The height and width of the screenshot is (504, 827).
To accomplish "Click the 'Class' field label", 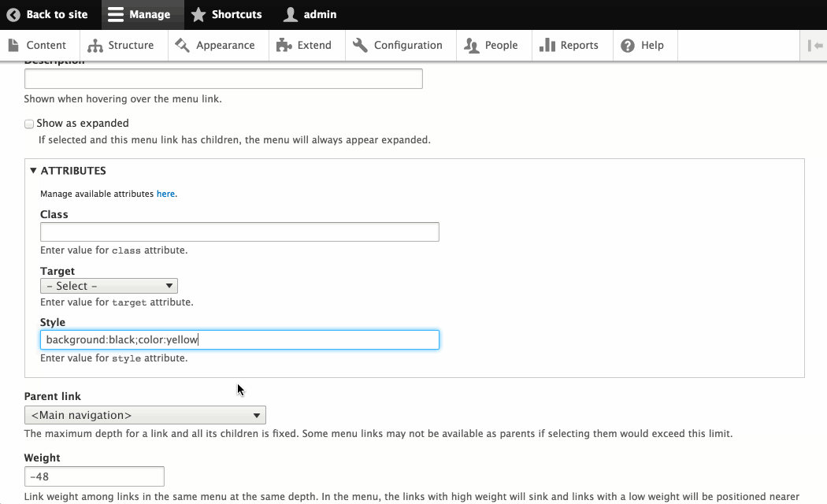I will coord(54,214).
